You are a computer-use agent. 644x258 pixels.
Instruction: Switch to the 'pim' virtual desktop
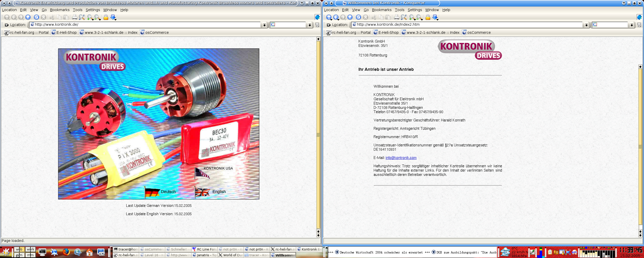coord(19,255)
